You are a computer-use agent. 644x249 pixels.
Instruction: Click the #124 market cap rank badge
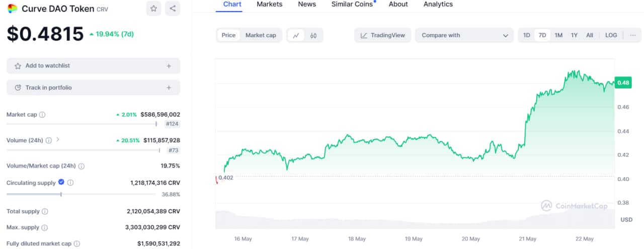click(x=172, y=124)
